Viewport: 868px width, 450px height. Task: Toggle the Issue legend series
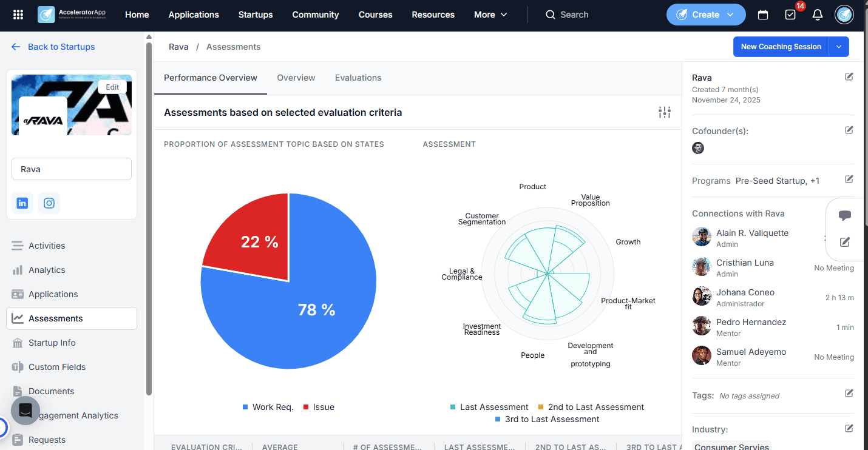319,407
